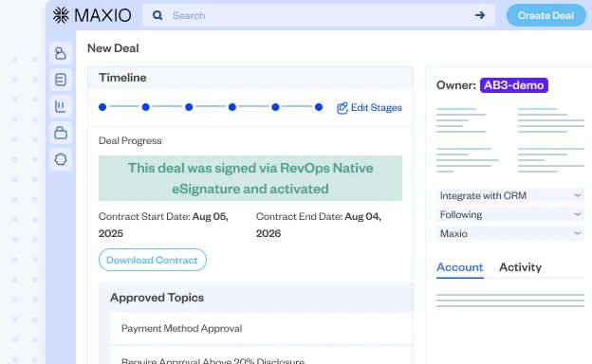Expand the Maxio dropdown
Screen dimensions: 592x364
pyautogui.click(x=510, y=233)
